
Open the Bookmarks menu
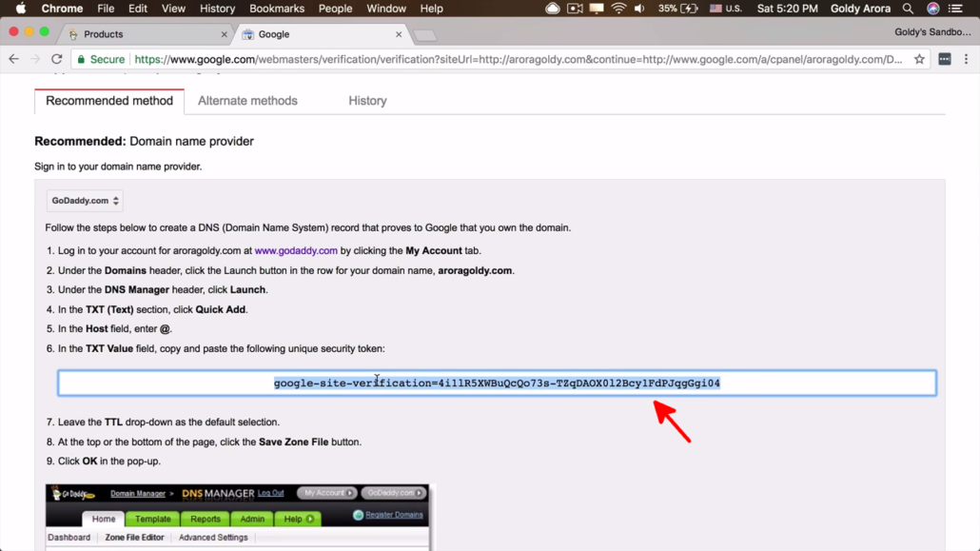(277, 9)
